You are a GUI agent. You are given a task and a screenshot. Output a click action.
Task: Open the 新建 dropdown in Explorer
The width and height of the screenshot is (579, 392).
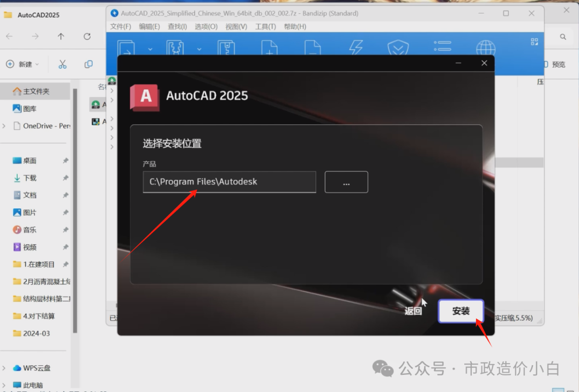pyautogui.click(x=23, y=64)
